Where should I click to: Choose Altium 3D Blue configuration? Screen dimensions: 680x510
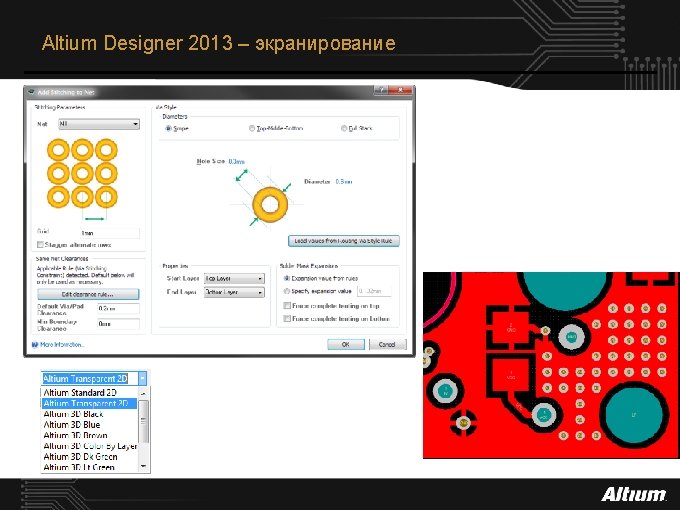click(89, 425)
